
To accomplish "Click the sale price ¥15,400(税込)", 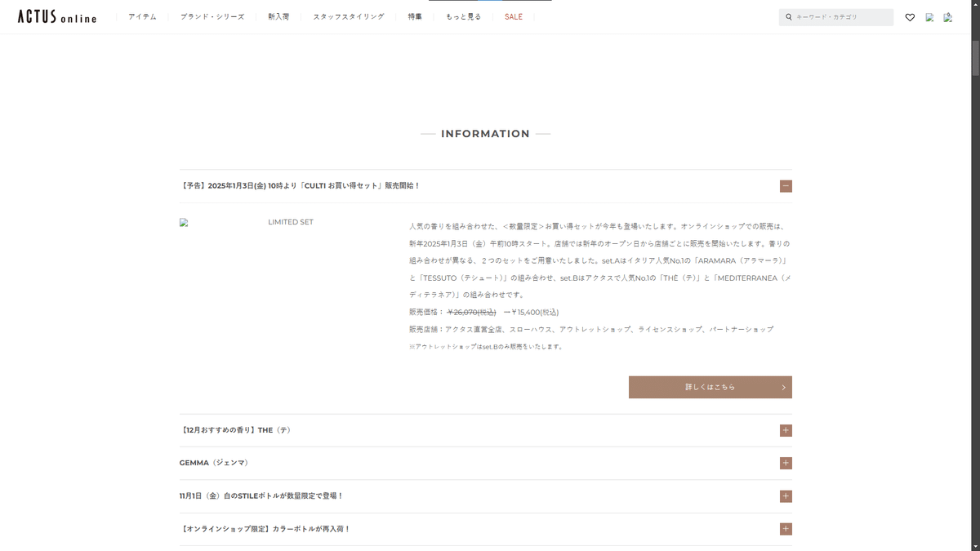I will click(x=535, y=312).
